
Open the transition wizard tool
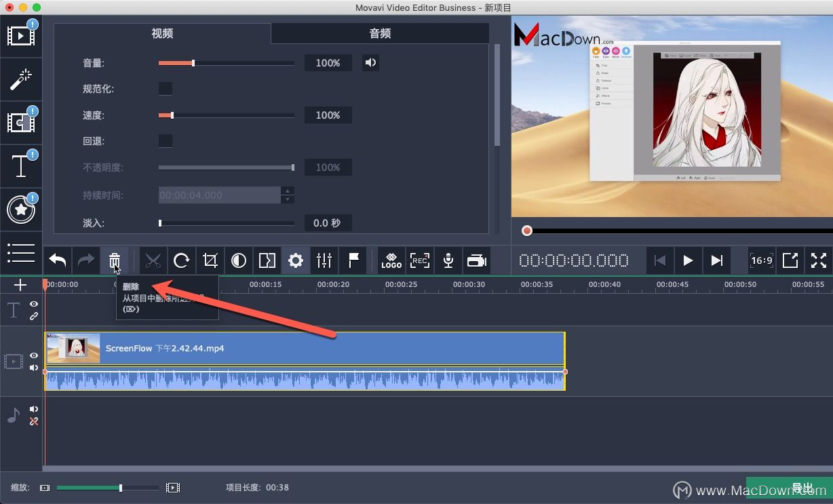[267, 260]
